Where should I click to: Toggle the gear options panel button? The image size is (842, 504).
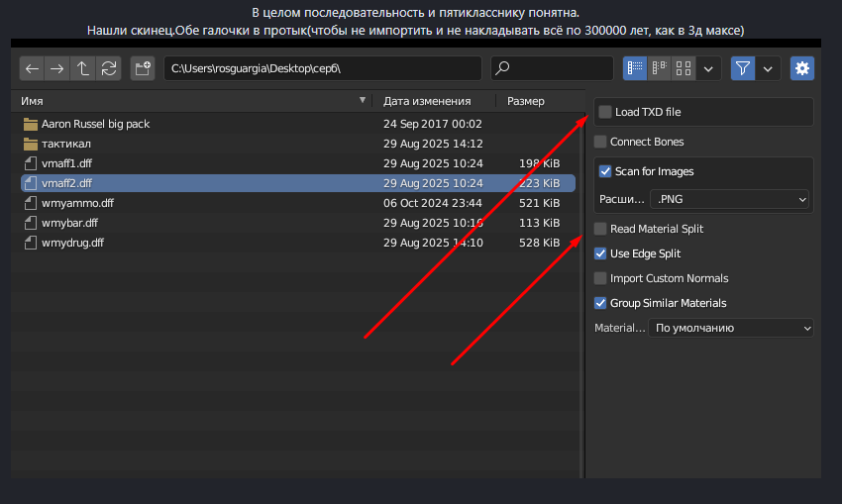[801, 68]
